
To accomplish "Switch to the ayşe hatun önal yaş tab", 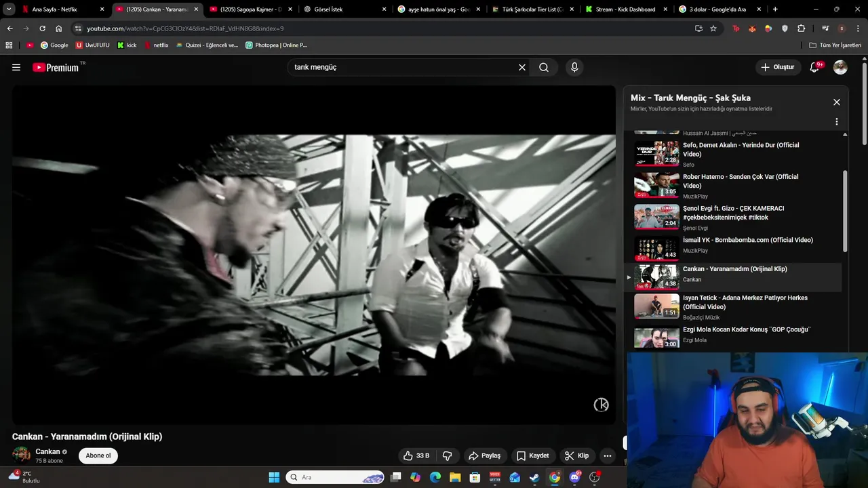I will pos(438,9).
